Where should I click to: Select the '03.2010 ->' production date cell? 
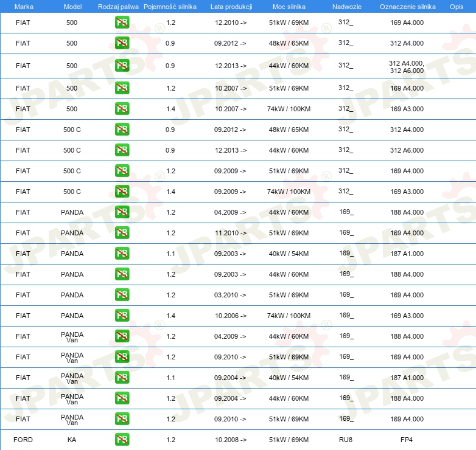pos(230,295)
